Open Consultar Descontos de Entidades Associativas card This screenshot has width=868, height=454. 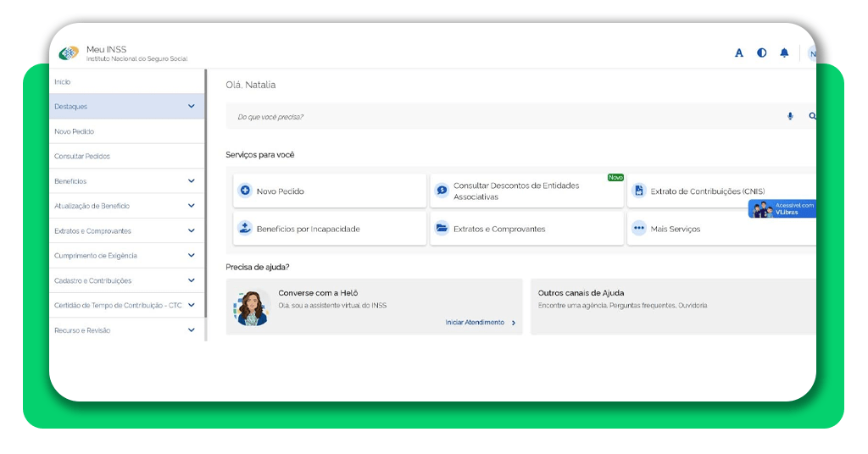point(526,191)
